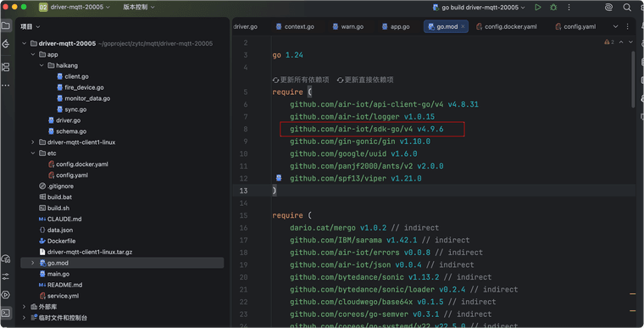
Task: Start debugging with the bug icon
Action: coord(553,7)
